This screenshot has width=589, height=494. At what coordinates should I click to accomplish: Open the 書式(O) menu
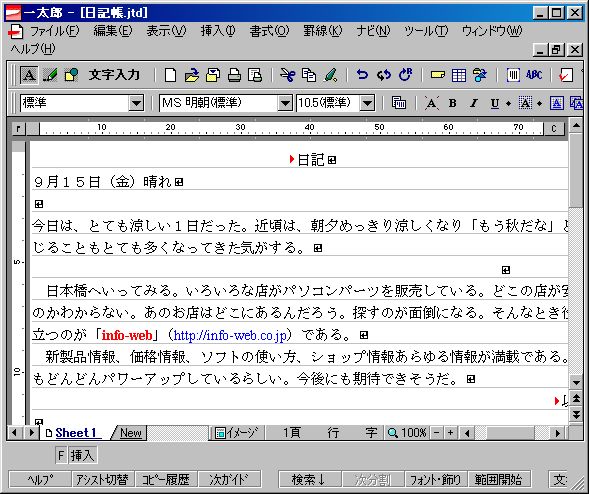pos(270,31)
